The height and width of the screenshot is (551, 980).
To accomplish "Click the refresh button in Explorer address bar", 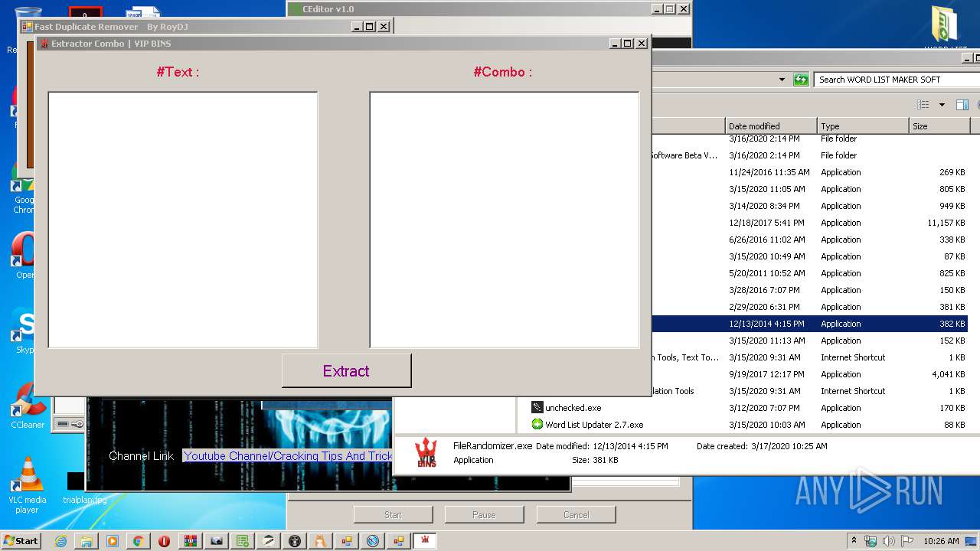I will point(801,80).
